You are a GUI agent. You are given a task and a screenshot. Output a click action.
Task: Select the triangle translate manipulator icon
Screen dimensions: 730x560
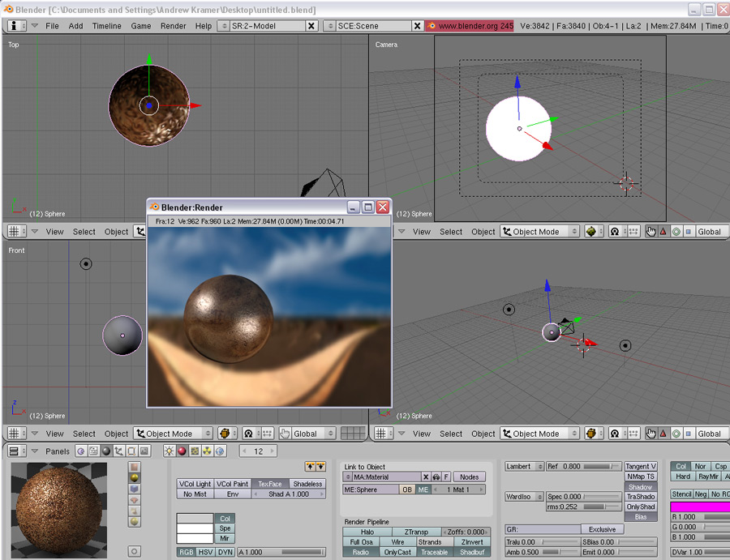(663, 231)
